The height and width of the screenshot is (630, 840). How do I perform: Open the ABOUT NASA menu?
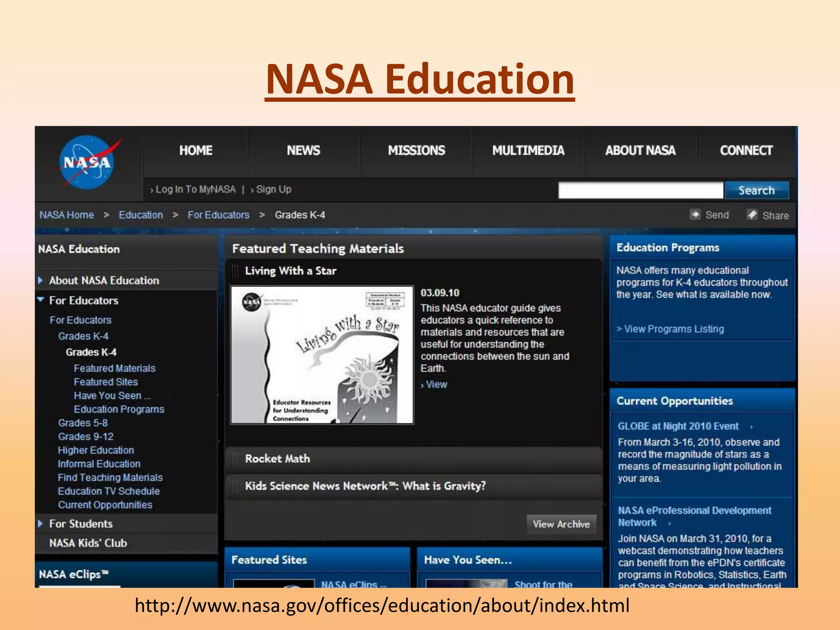640,151
